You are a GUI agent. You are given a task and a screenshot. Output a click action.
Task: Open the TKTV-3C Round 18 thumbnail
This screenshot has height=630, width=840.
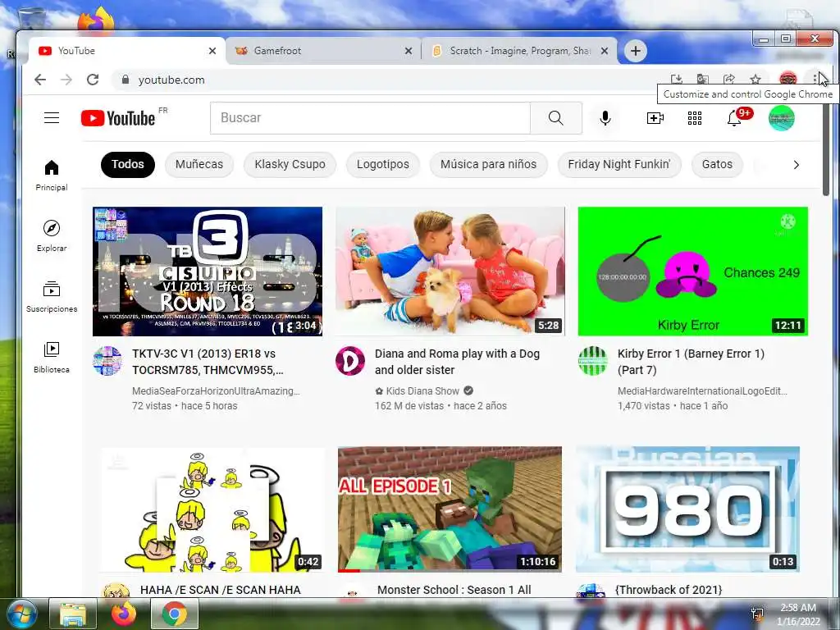pos(208,272)
